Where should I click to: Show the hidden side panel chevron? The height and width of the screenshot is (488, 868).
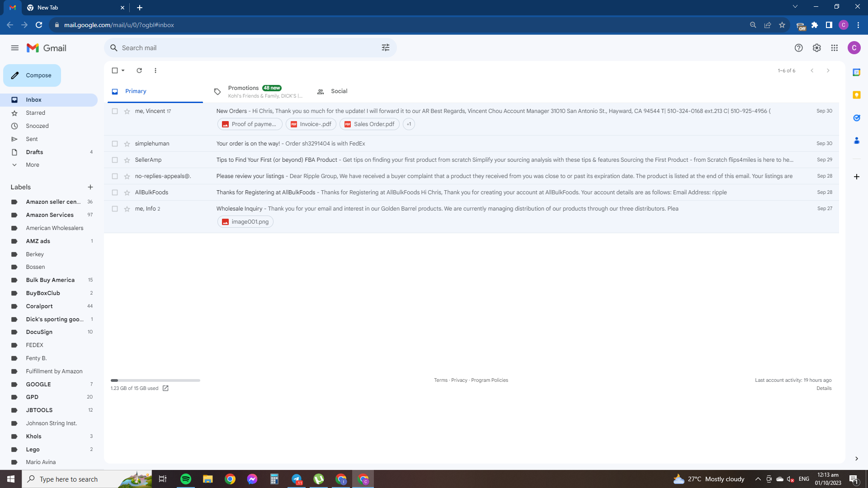pos(857,459)
